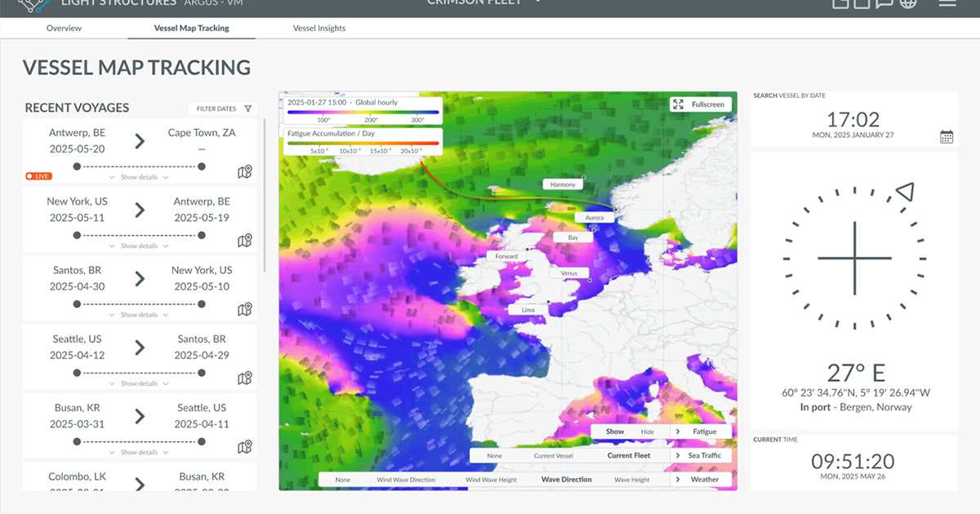Expand the Fatigue layer chevron

point(677,432)
